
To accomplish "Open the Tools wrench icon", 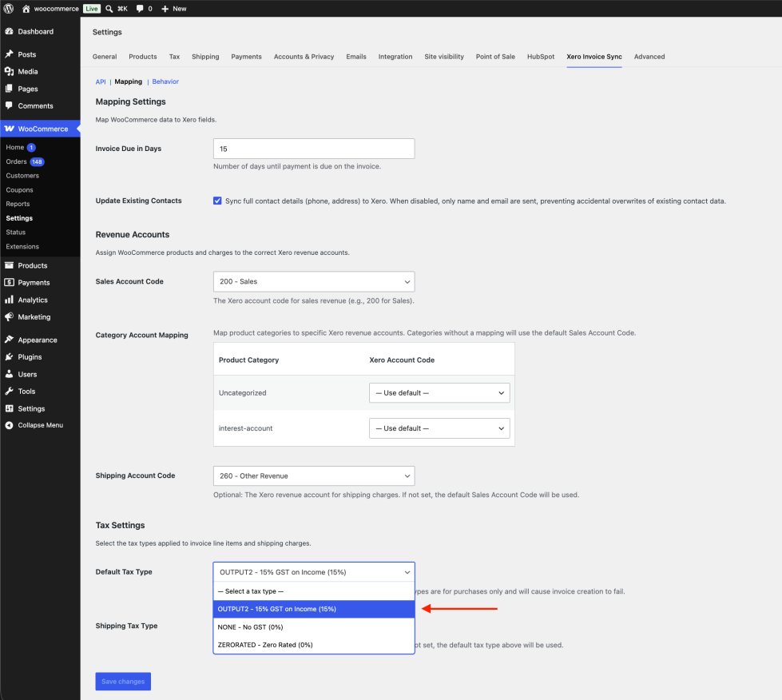I will [x=9, y=392].
